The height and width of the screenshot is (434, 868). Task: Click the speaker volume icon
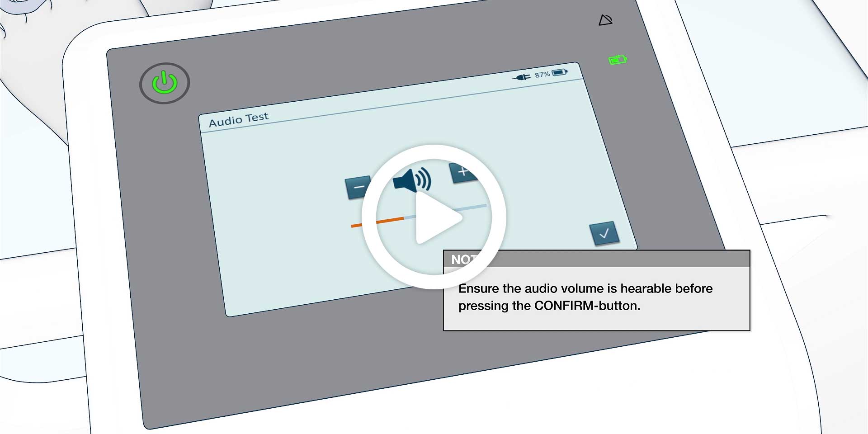410,180
